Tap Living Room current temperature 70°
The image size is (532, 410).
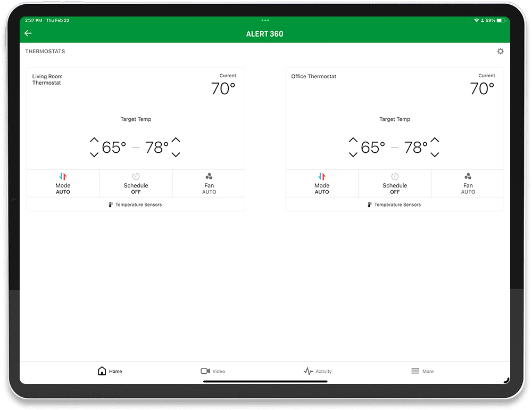(223, 88)
